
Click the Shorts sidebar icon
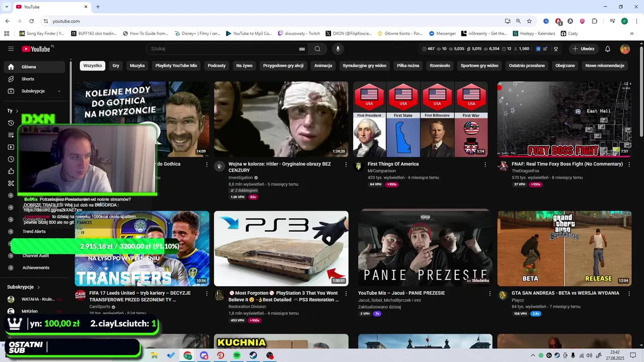click(x=11, y=79)
